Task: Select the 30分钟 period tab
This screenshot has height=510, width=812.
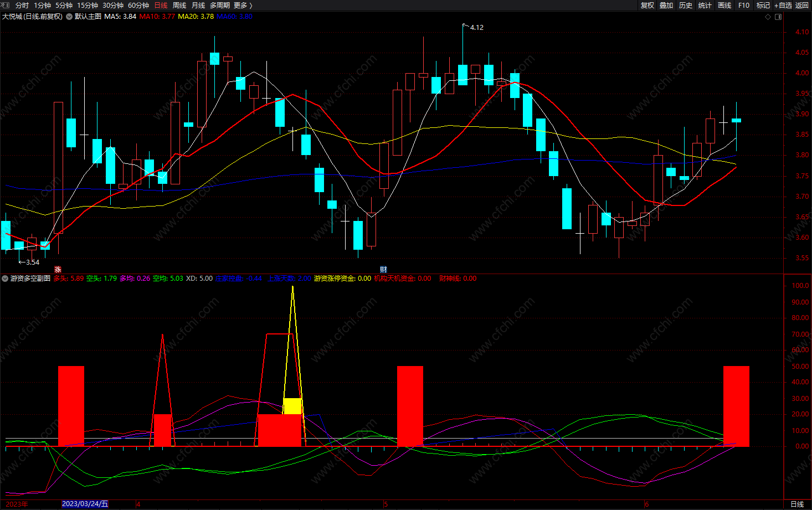Action: pos(113,5)
